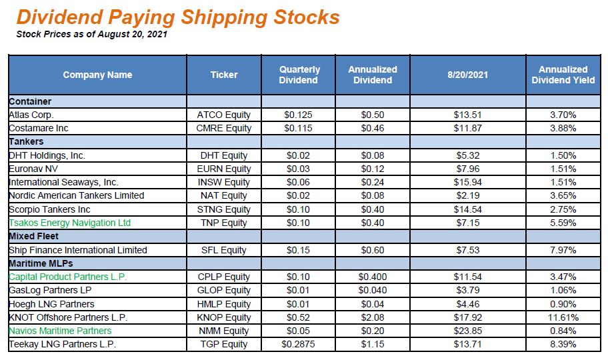Select the Ship Finance International Limited cell
Screen dimensions: 608x364
78,250
